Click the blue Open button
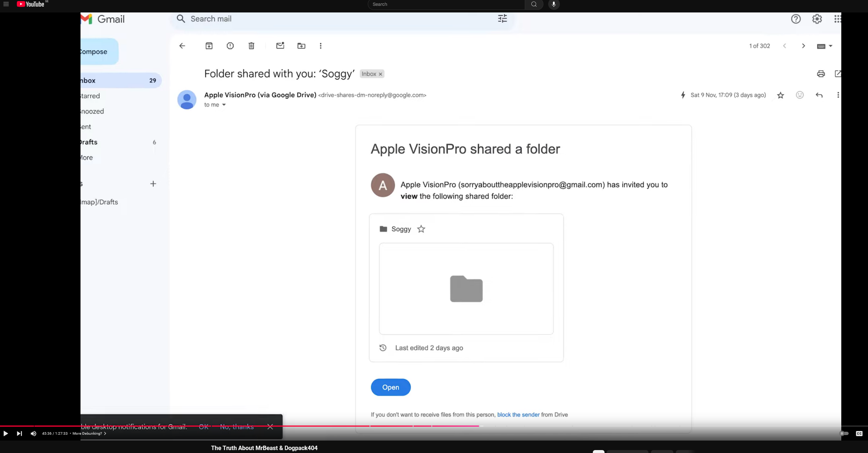 [390, 387]
